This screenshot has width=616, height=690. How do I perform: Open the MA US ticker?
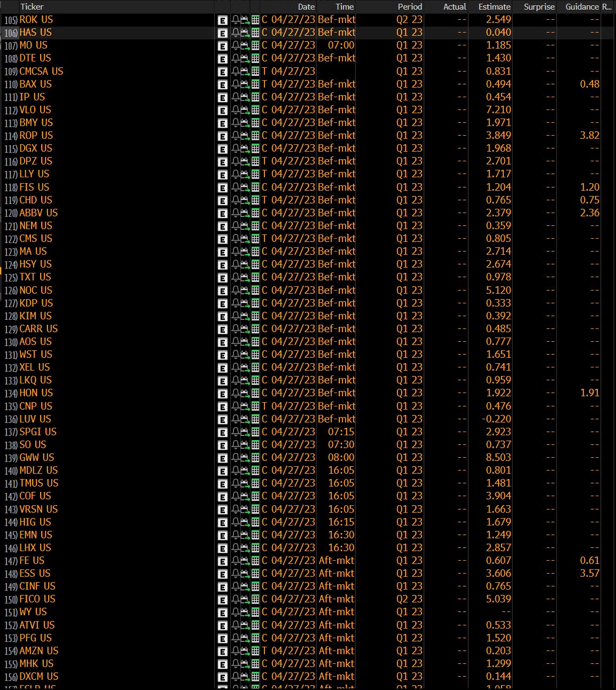(x=33, y=252)
